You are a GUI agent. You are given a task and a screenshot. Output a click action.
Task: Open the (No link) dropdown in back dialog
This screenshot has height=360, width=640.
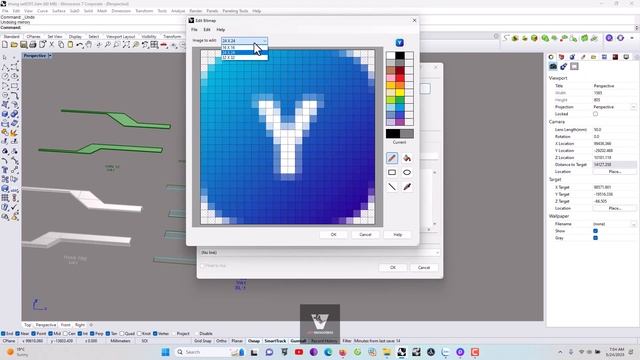(x=319, y=253)
